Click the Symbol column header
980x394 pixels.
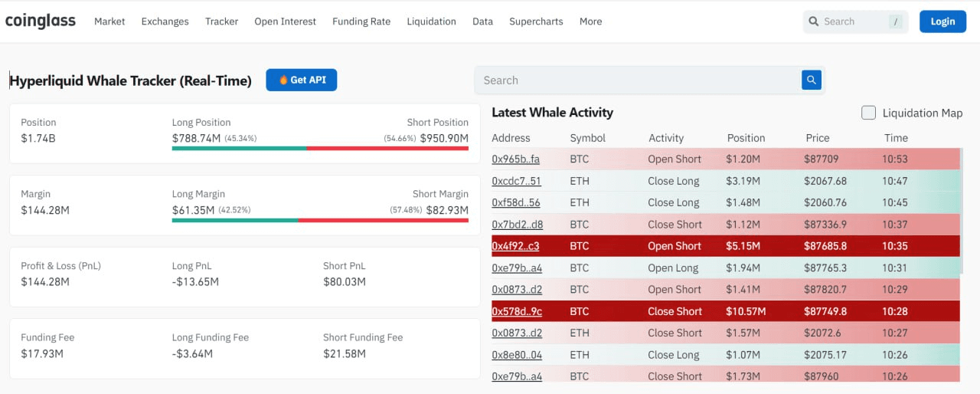(587, 138)
